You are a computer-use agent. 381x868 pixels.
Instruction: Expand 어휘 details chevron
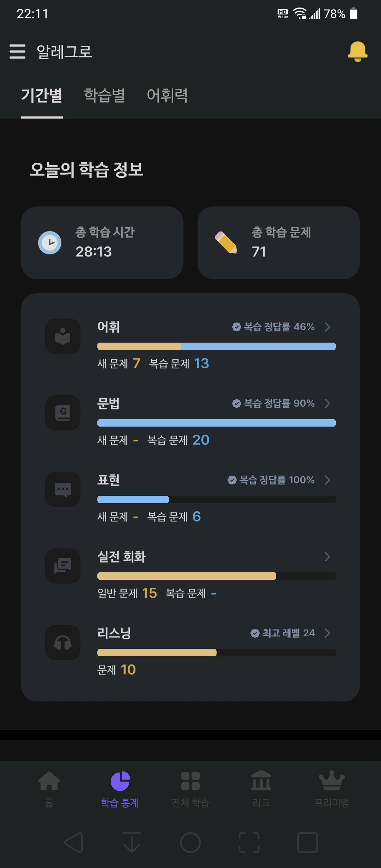(327, 327)
